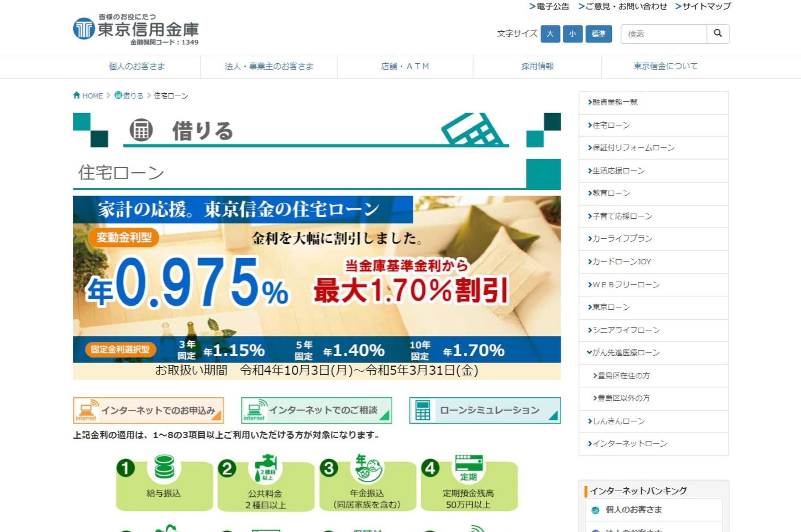Click the Tokyo Shinkin Bank logo

point(136,30)
